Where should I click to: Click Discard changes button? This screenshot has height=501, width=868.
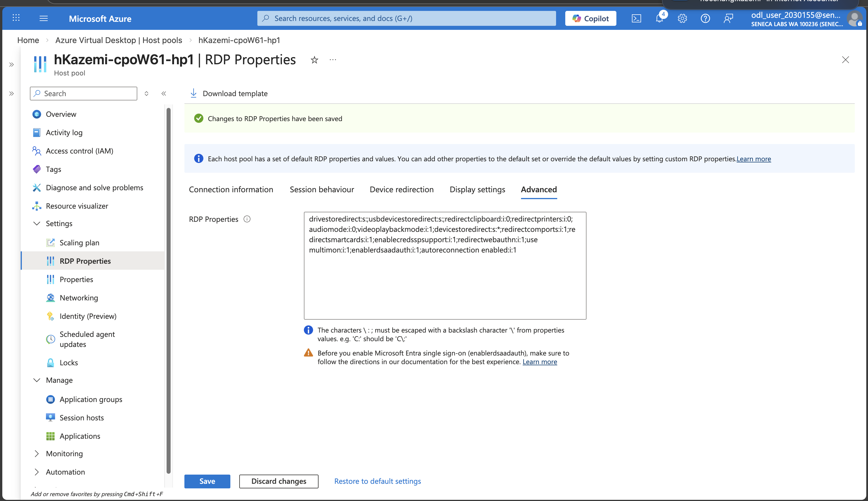click(279, 481)
